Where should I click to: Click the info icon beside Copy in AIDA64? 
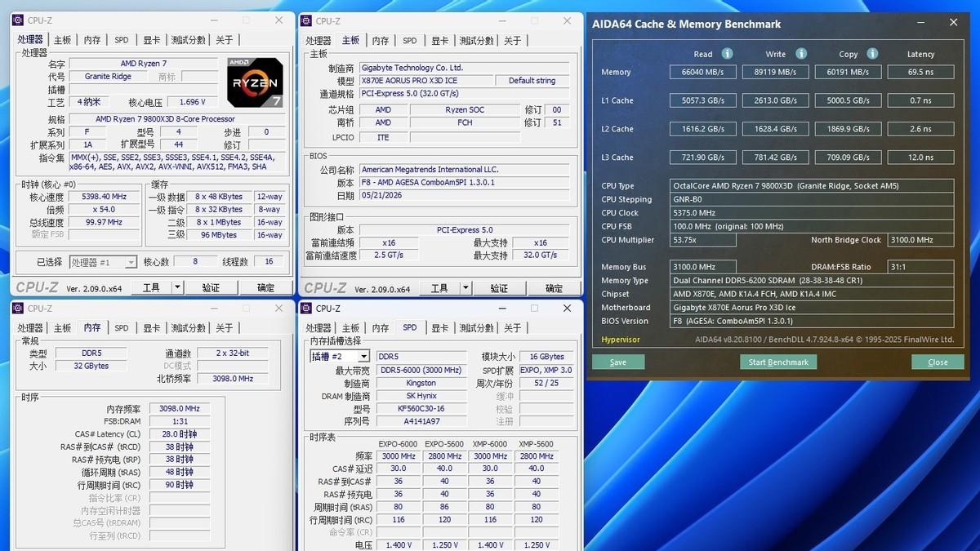point(872,54)
